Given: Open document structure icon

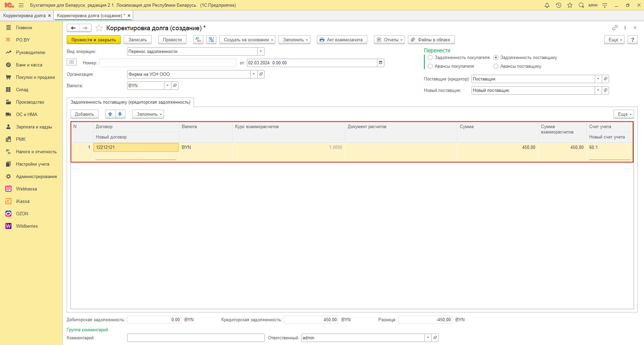Looking at the screenshot, I should coord(211,40).
